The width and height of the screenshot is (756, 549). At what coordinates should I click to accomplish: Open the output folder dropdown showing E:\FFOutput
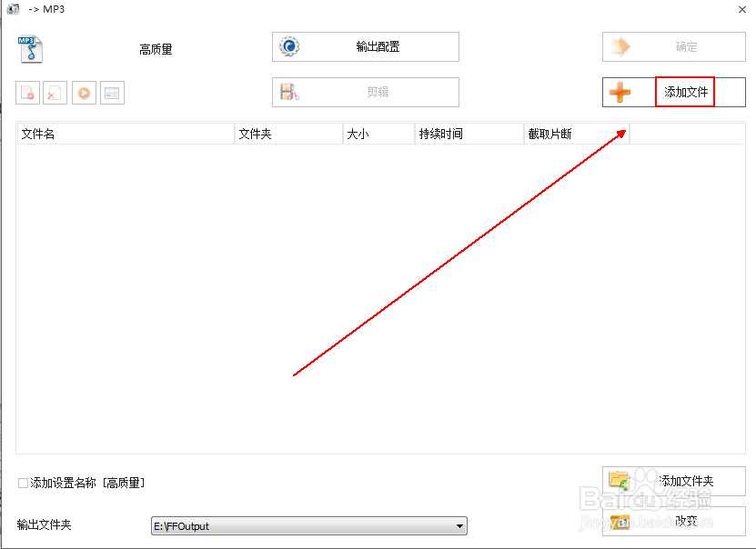click(x=459, y=526)
